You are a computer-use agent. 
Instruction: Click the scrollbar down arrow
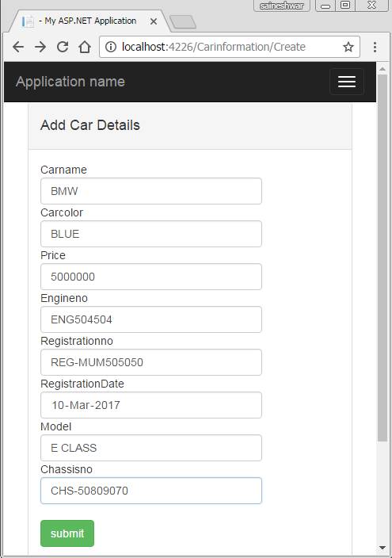coord(382,548)
